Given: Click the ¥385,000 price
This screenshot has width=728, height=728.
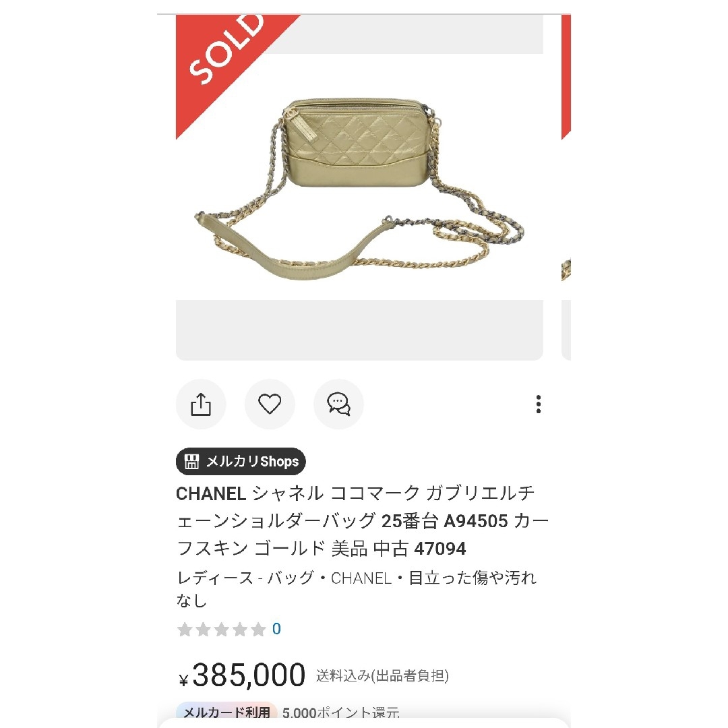Looking at the screenshot, I should pos(242,675).
